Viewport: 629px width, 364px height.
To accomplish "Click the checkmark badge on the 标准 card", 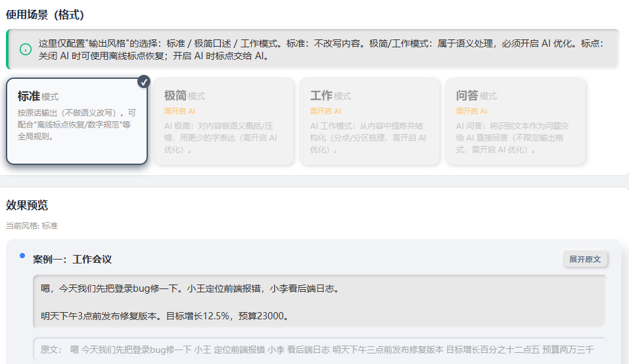I will [x=144, y=81].
